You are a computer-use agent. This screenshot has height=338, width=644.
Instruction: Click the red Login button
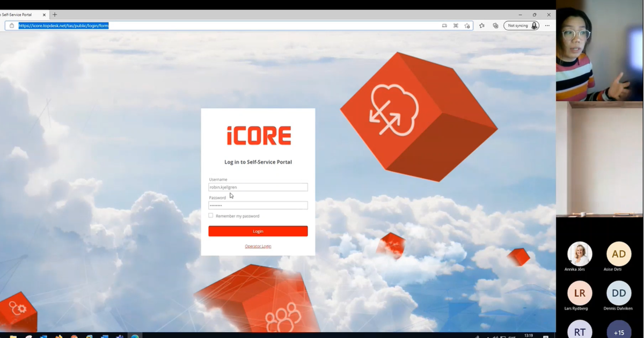pos(258,231)
